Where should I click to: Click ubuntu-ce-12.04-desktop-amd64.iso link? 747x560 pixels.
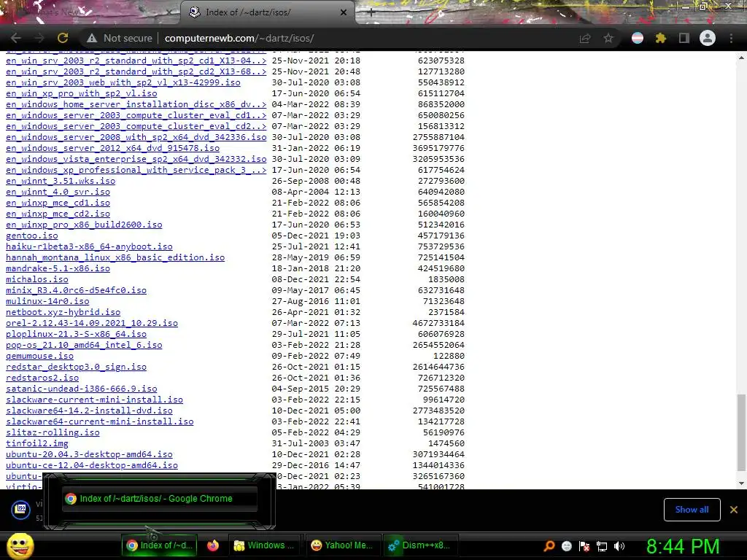point(92,466)
